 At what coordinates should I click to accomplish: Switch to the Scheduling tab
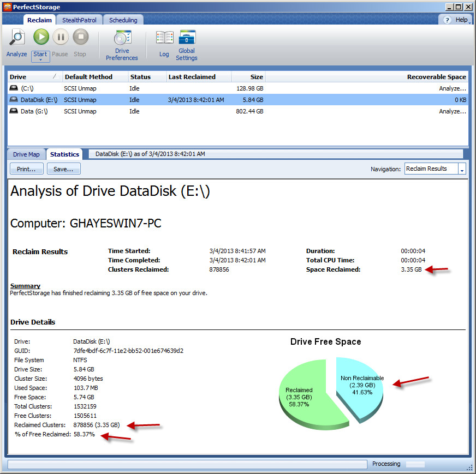click(123, 20)
